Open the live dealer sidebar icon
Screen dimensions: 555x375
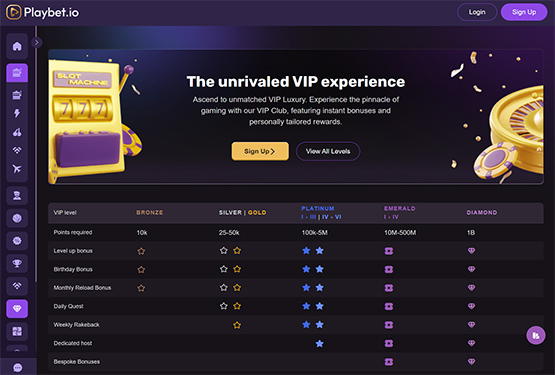(17, 195)
